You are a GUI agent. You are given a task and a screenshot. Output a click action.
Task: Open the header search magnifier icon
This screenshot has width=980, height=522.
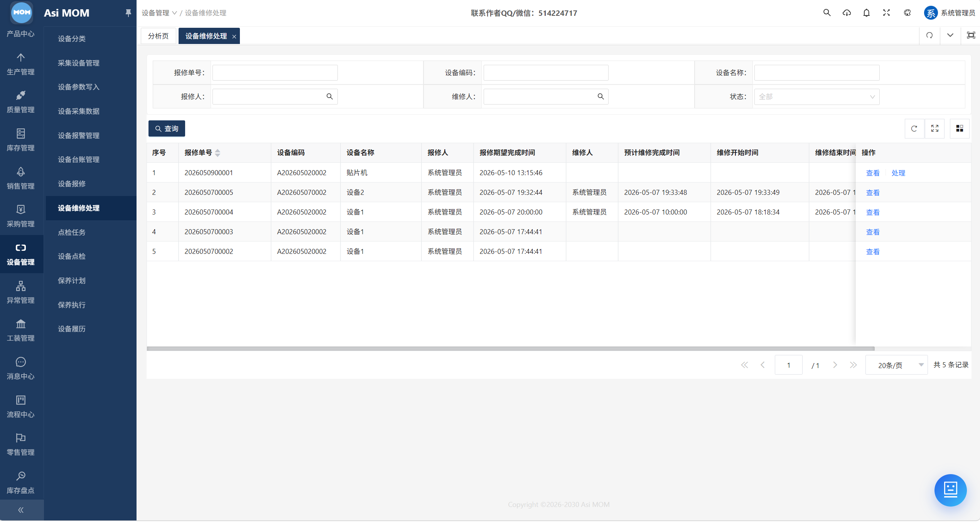pyautogui.click(x=827, y=13)
